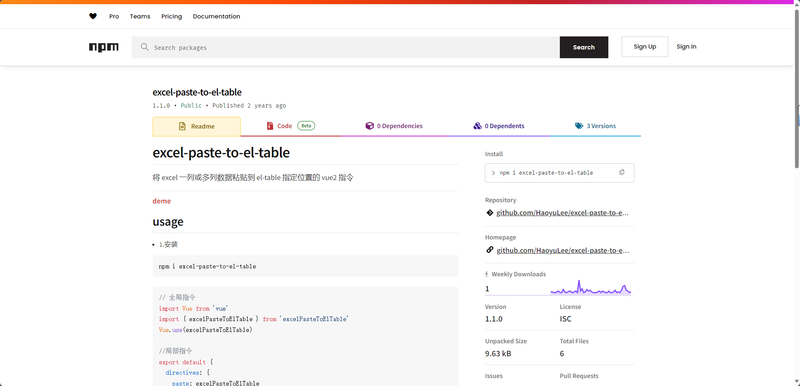This screenshot has width=800, height=386.
Task: Open the Documentation link
Action: click(x=216, y=16)
